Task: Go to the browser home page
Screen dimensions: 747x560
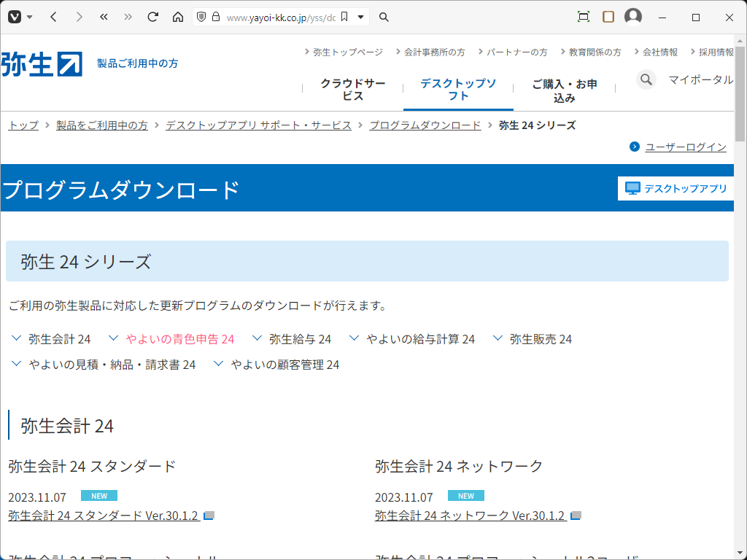Action: pos(178,17)
